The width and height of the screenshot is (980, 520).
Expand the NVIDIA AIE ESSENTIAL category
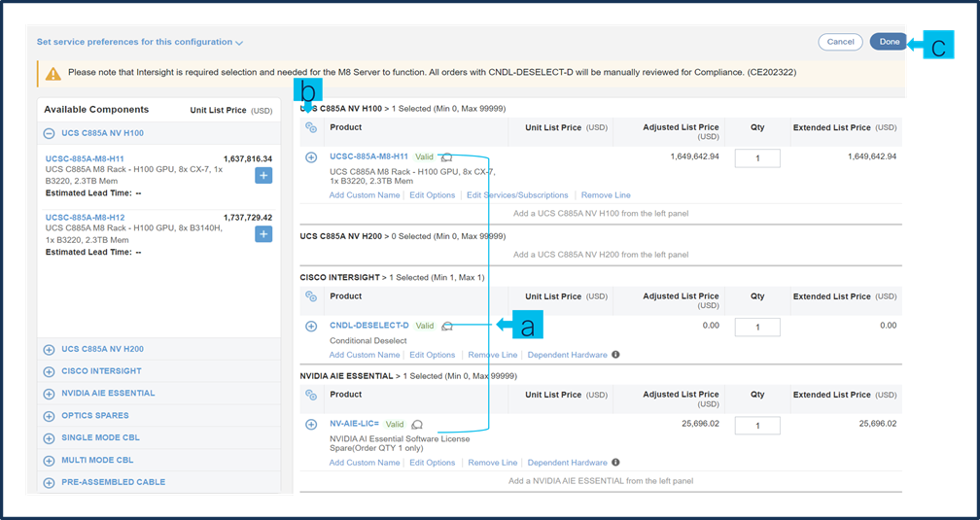[x=49, y=394]
